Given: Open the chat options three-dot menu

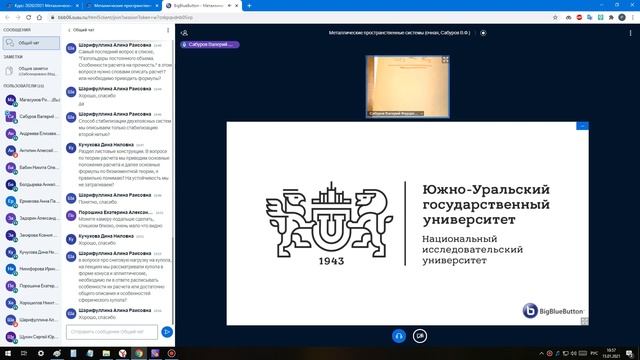Looking at the screenshot, I should pos(168,30).
